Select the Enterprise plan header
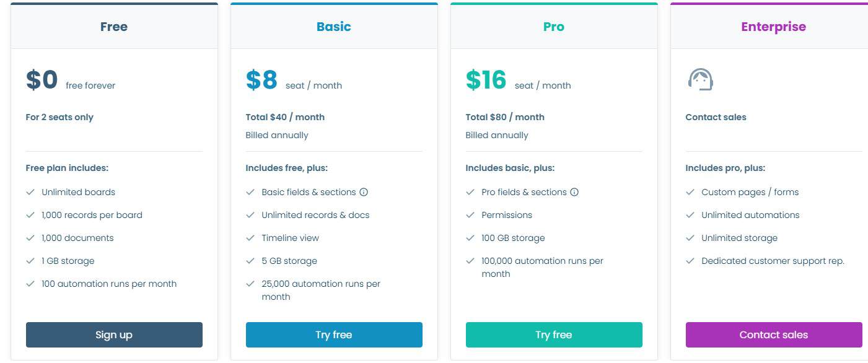 (773, 27)
